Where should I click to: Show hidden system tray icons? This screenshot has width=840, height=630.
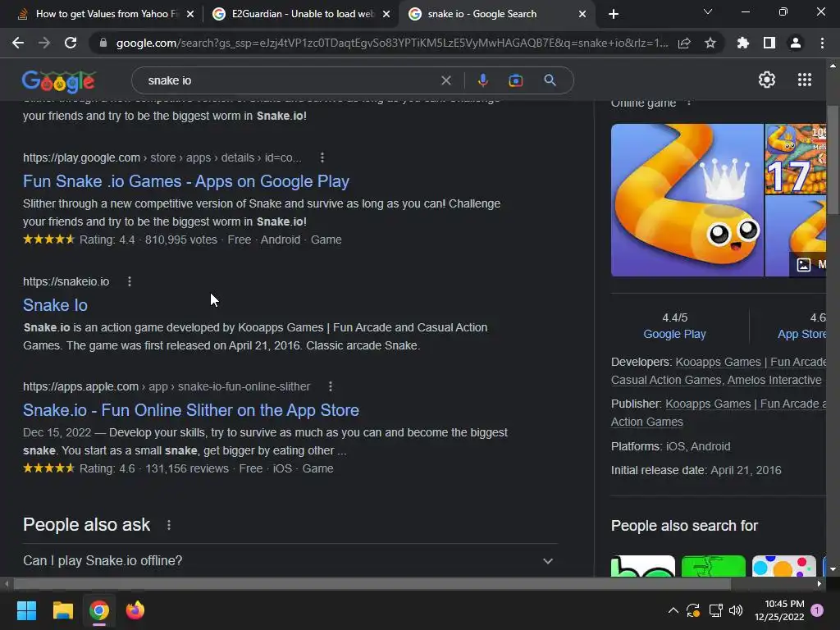coord(673,610)
